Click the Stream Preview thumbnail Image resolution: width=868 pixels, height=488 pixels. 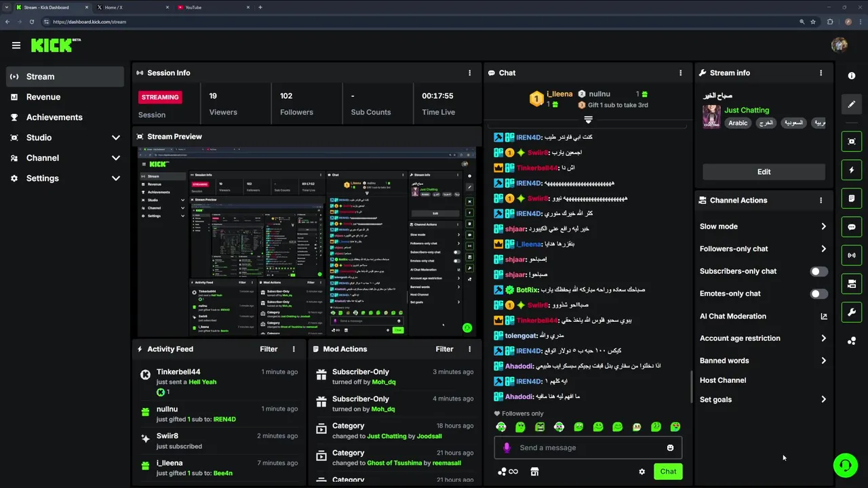coord(307,243)
